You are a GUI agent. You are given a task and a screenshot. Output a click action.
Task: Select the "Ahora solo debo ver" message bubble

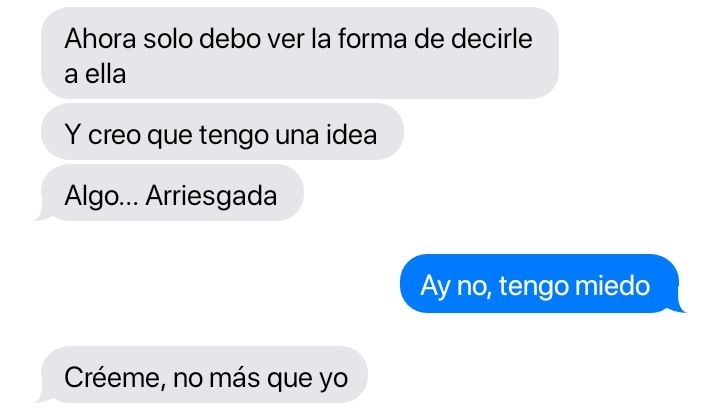click(x=300, y=53)
